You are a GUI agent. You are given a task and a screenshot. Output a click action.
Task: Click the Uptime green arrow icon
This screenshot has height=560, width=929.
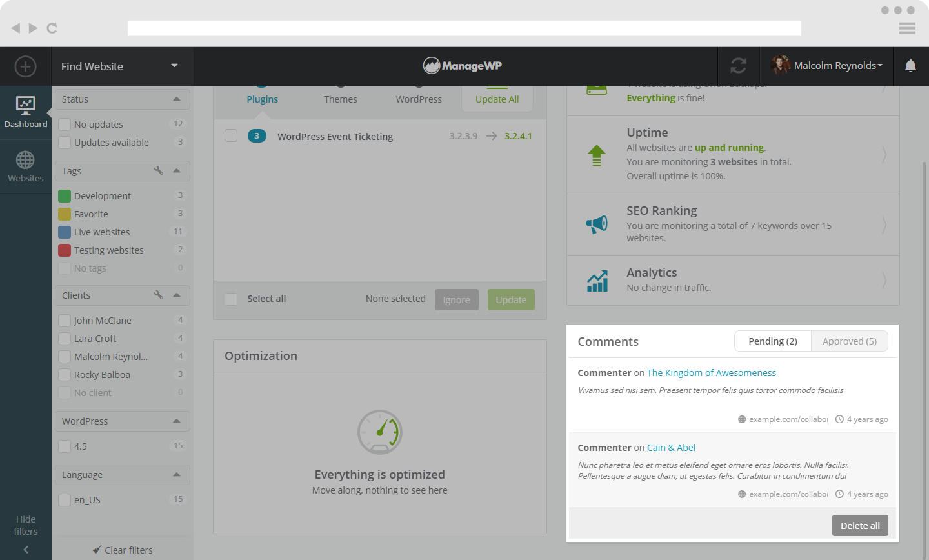click(597, 155)
